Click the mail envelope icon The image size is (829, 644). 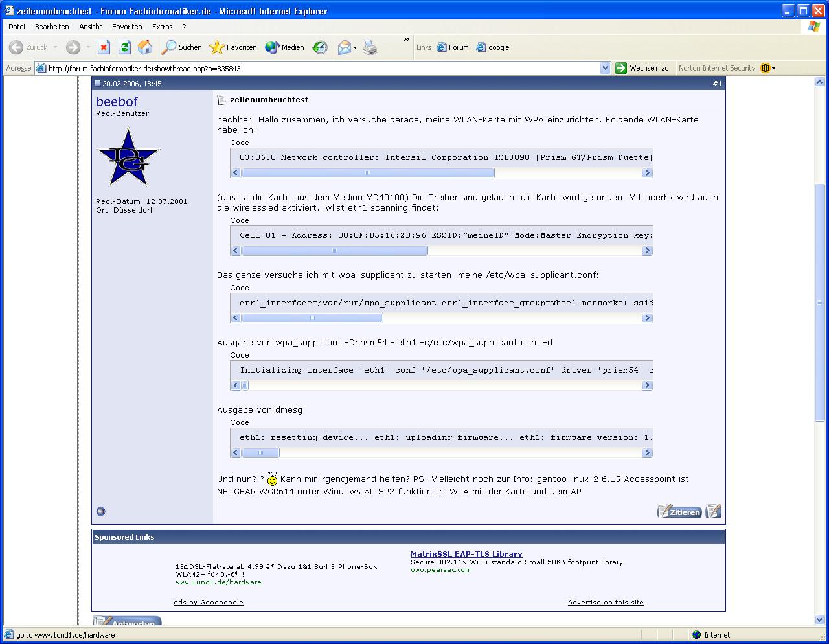pyautogui.click(x=345, y=47)
